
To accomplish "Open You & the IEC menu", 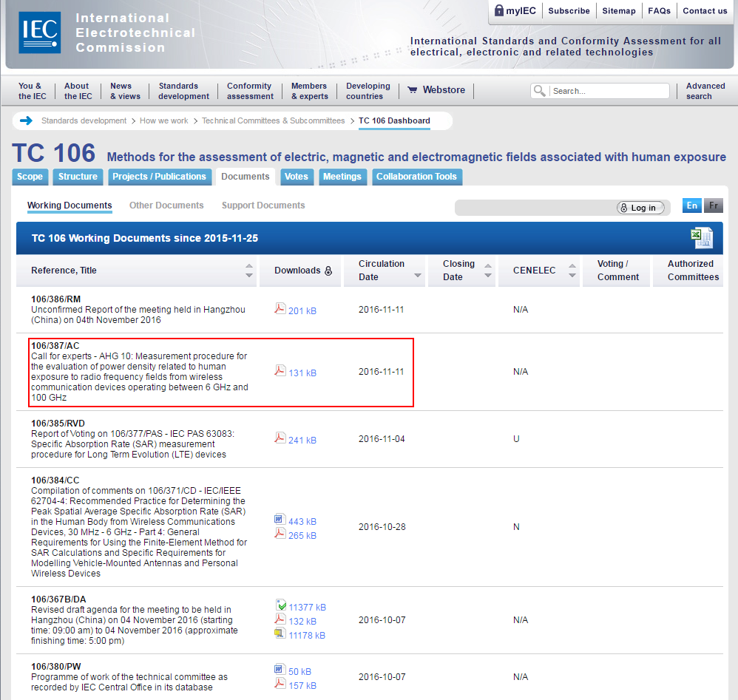I will click(x=32, y=91).
